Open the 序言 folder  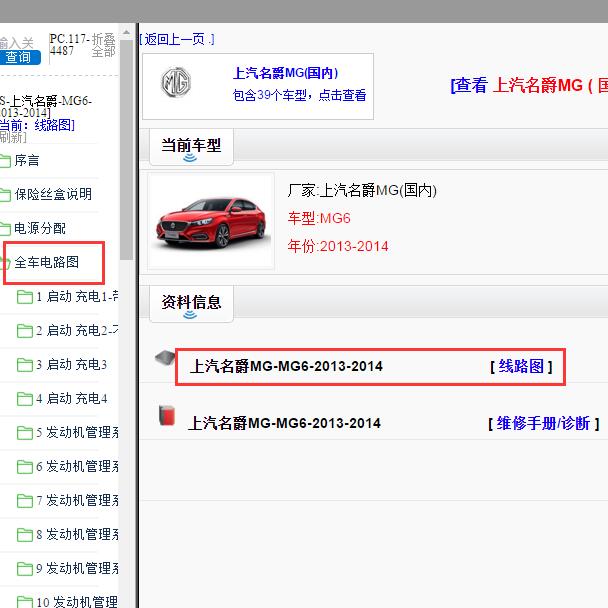tap(26, 160)
